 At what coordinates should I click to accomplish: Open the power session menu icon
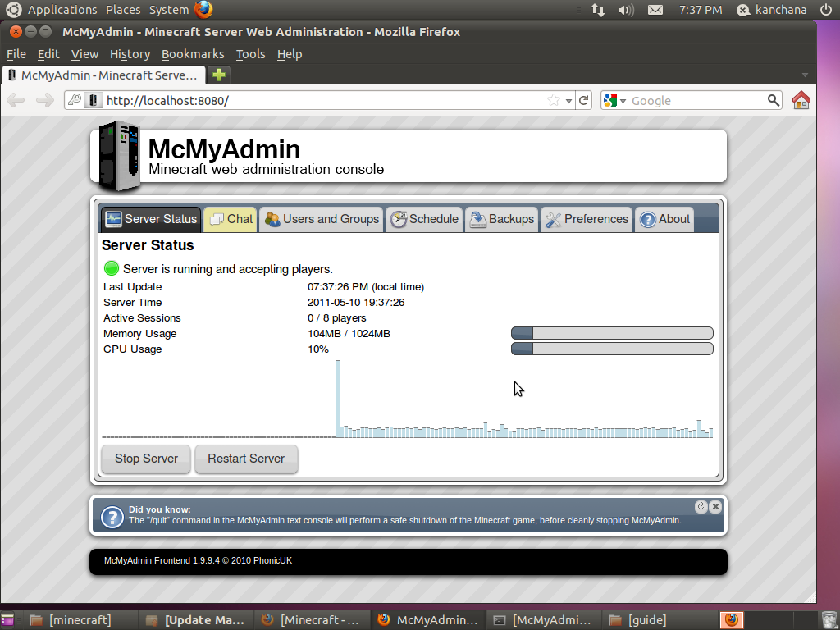[827, 10]
